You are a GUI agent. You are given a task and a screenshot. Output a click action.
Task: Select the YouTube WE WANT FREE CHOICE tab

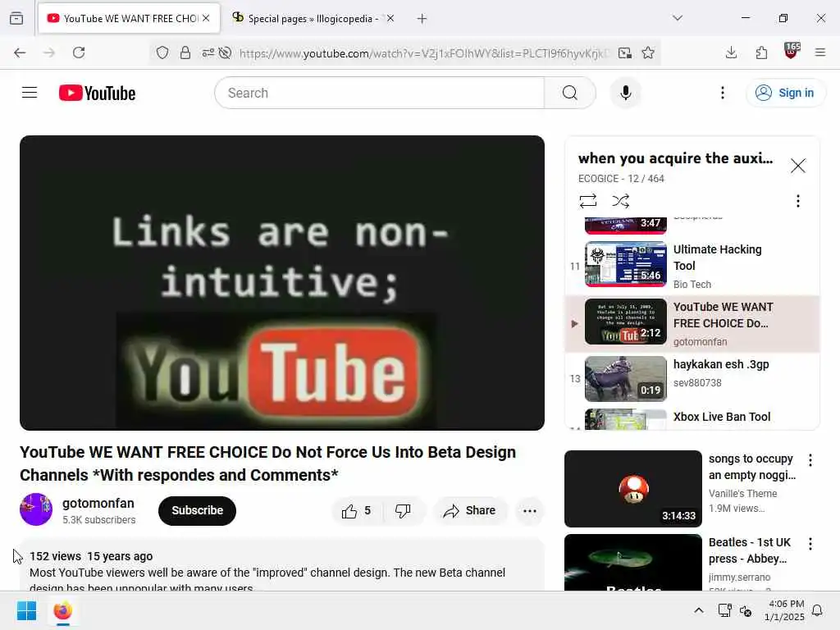(x=130, y=19)
